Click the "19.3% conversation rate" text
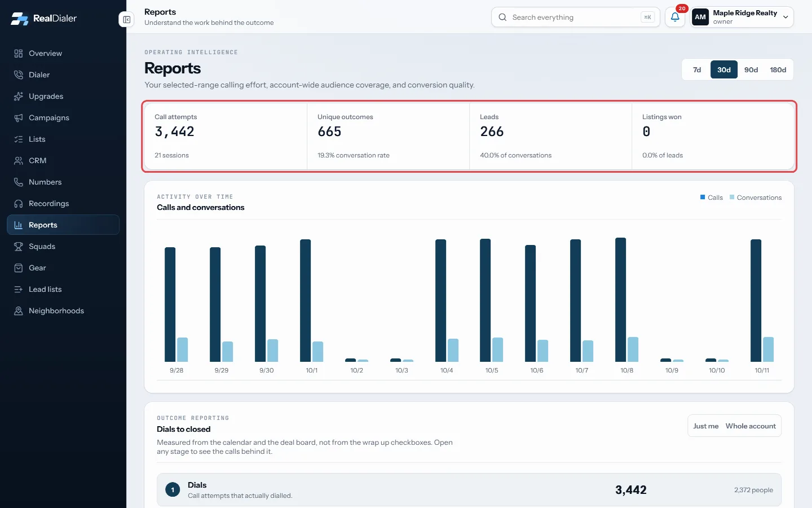This screenshot has width=812, height=508. coord(354,155)
